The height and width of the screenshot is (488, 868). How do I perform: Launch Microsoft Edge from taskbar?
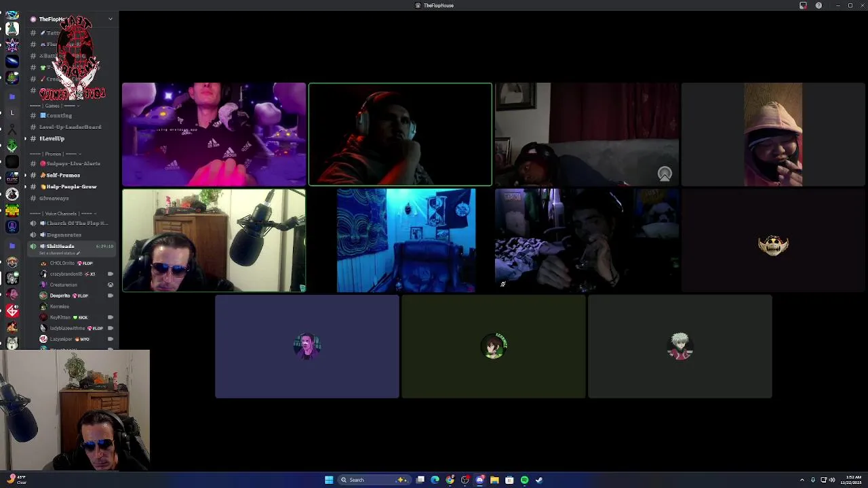(435, 480)
